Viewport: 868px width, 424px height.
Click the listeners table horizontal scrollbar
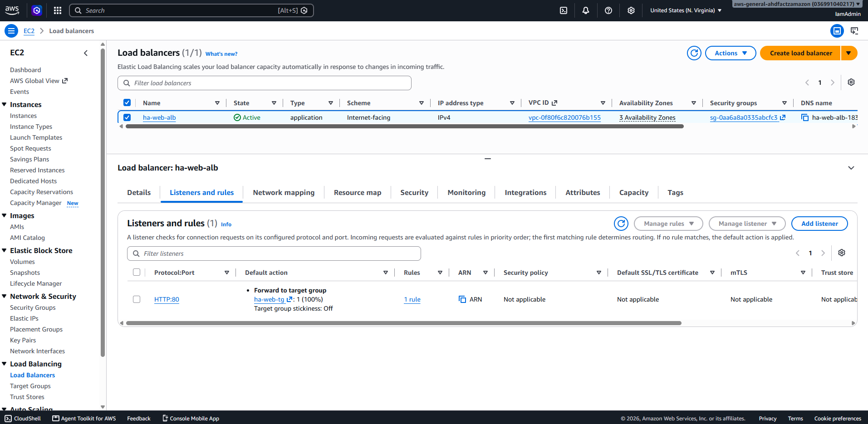(404, 323)
